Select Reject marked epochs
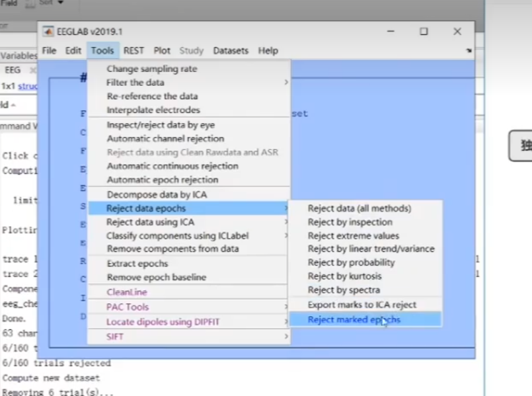Viewport: 532px width, 396px height. click(x=354, y=320)
